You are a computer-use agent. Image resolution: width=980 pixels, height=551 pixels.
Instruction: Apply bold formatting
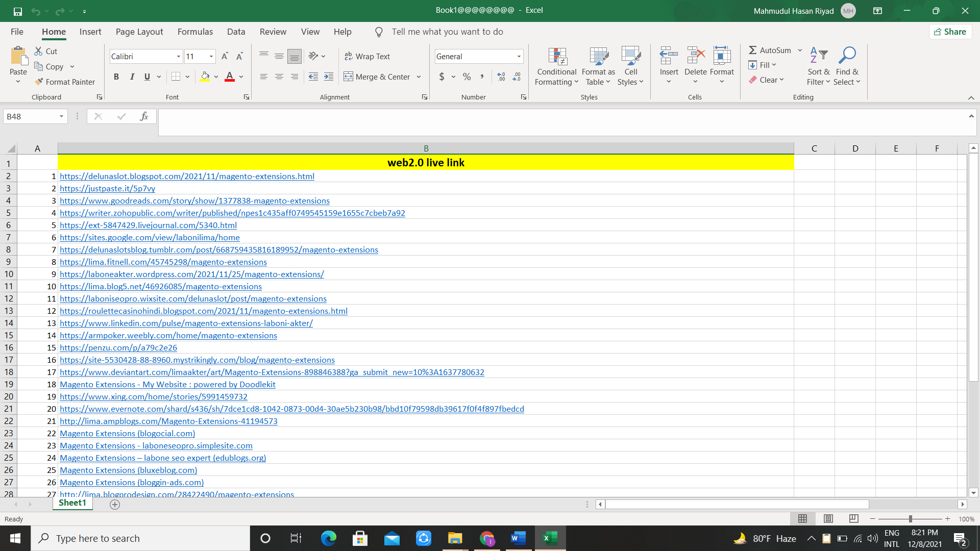pyautogui.click(x=116, y=77)
